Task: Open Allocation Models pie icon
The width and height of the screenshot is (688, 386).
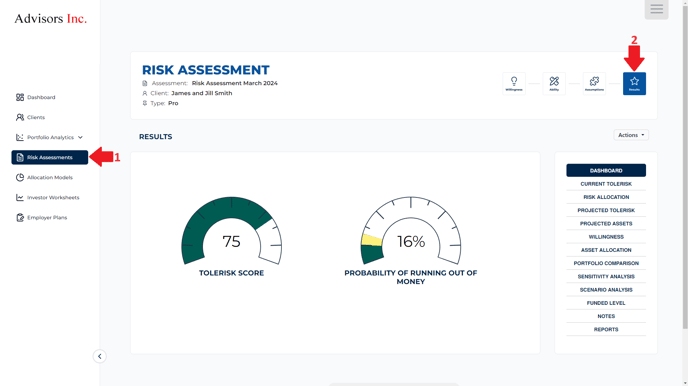Action: pyautogui.click(x=20, y=178)
